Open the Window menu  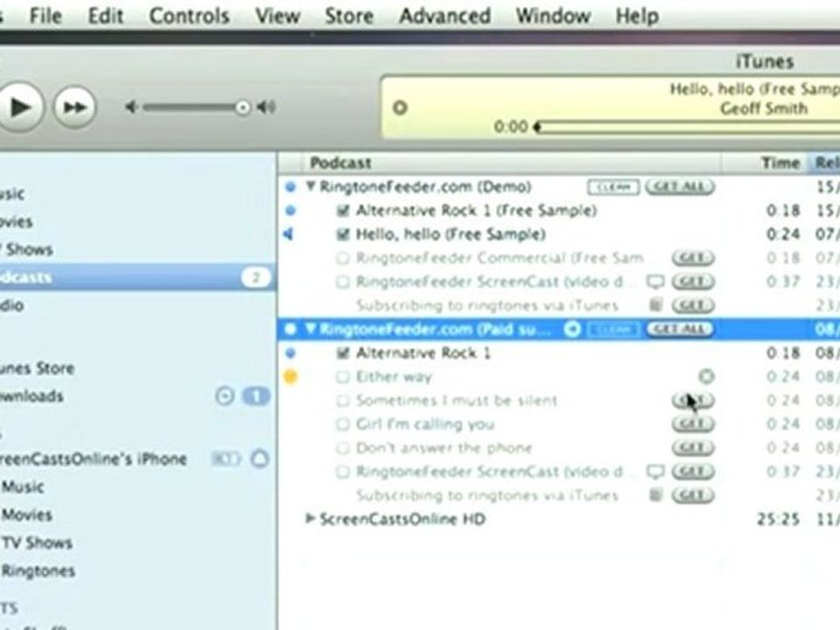point(553,16)
